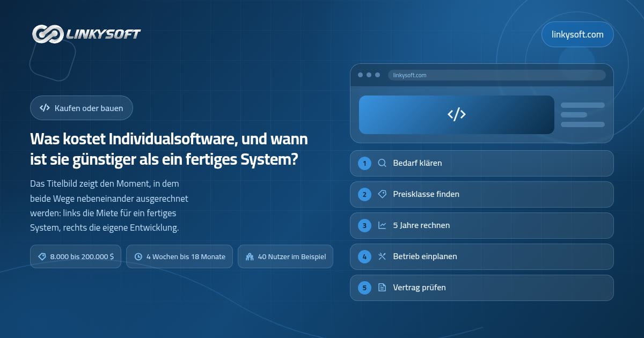The height and width of the screenshot is (338, 644).
Task: Open step 4 Betrieb einplanen
Action: (482, 256)
